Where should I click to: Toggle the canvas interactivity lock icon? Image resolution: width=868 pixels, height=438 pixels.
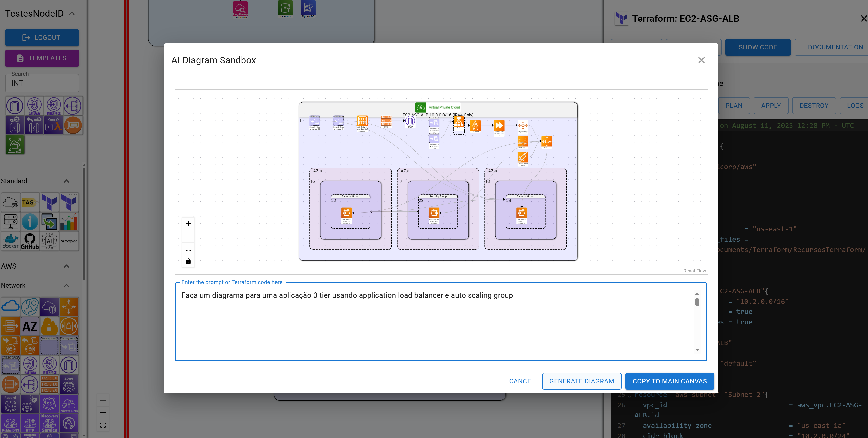coord(188,261)
